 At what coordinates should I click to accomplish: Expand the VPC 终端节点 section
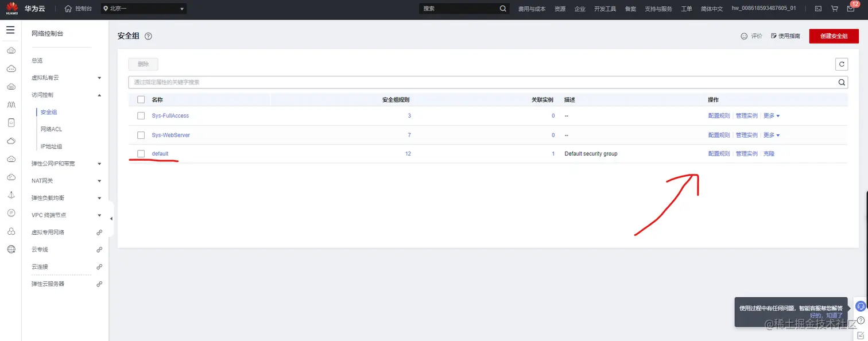tap(99, 215)
